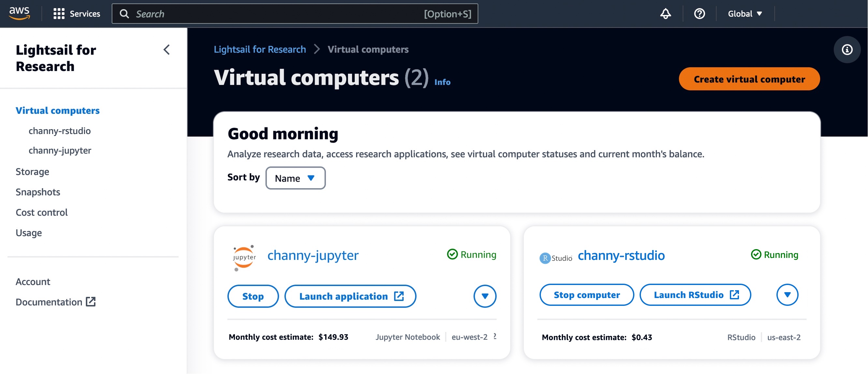The width and height of the screenshot is (868, 374).
Task: Select Storage from the left navigation menu
Action: pyautogui.click(x=32, y=171)
